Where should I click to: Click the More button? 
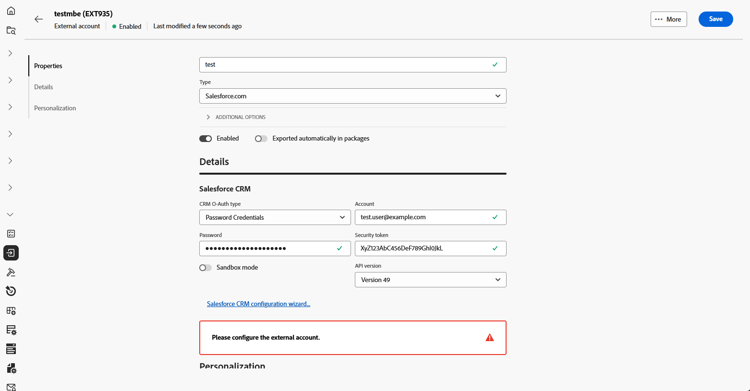(669, 19)
